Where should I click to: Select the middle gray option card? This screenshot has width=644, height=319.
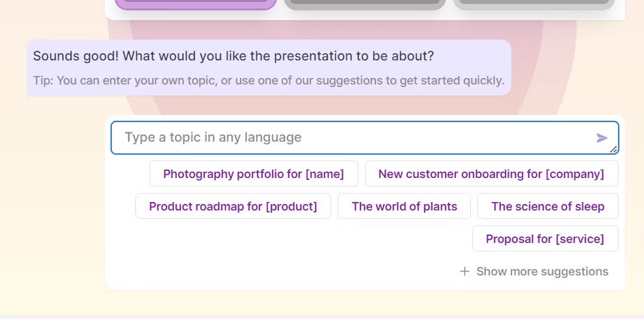(x=365, y=4)
